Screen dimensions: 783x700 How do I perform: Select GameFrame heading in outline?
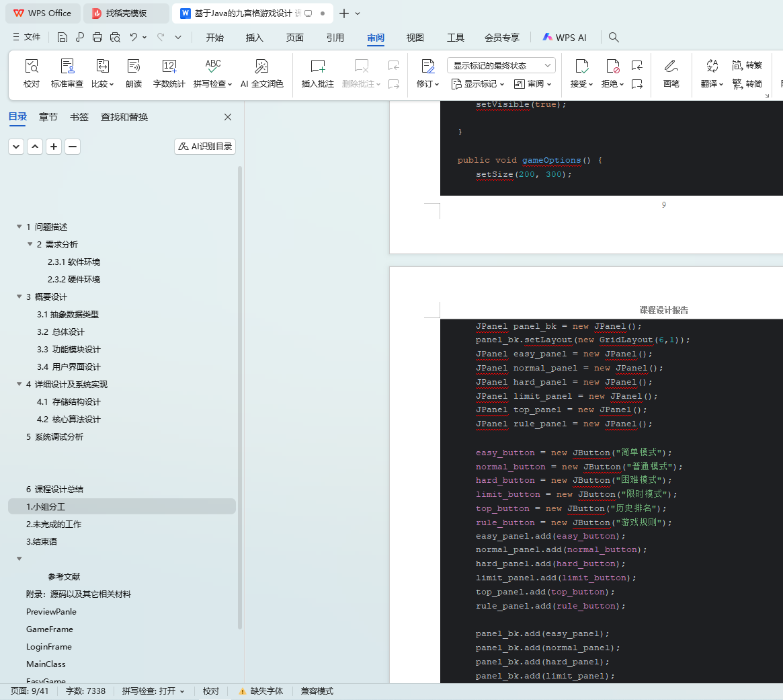click(50, 629)
